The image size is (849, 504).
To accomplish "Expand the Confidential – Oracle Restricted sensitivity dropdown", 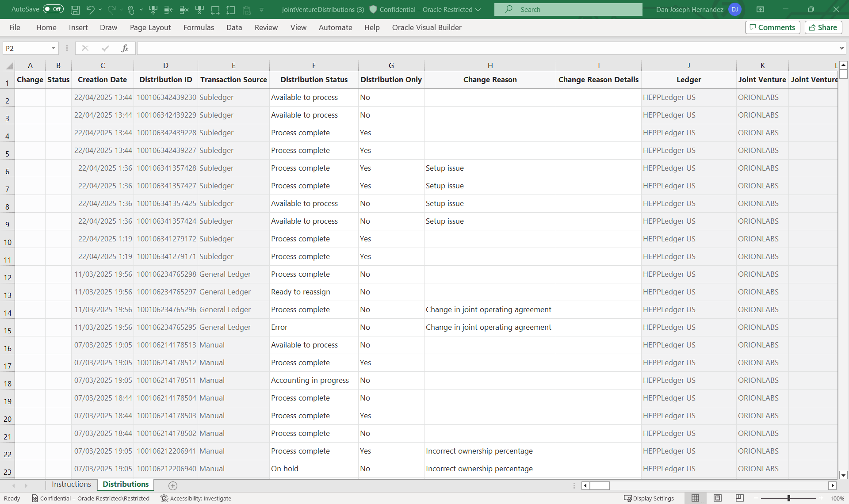I will coord(478,9).
